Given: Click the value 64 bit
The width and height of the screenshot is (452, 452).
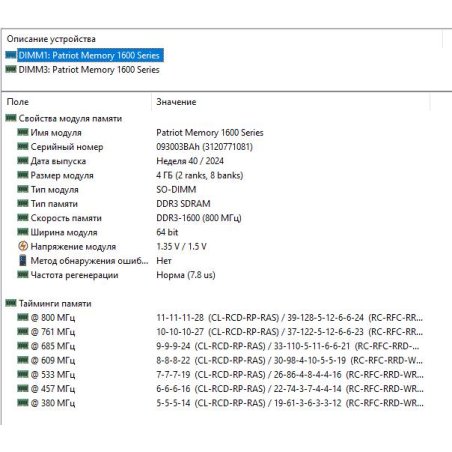Looking at the screenshot, I should pyautogui.click(x=167, y=232).
